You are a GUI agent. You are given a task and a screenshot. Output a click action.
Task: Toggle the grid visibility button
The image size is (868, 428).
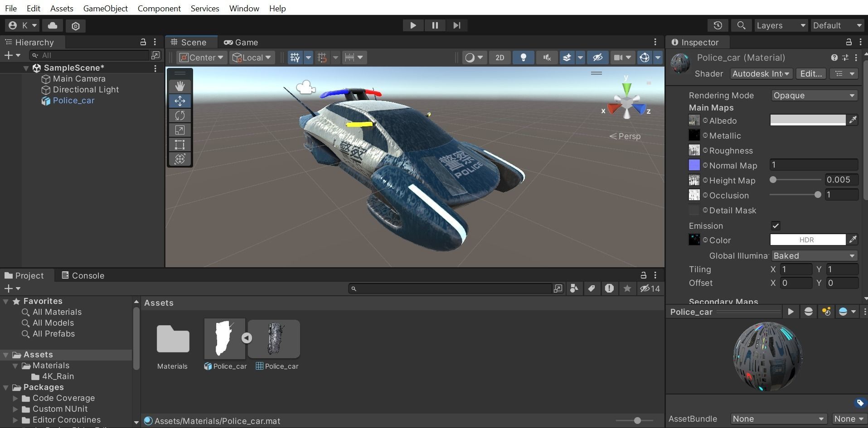(x=295, y=58)
